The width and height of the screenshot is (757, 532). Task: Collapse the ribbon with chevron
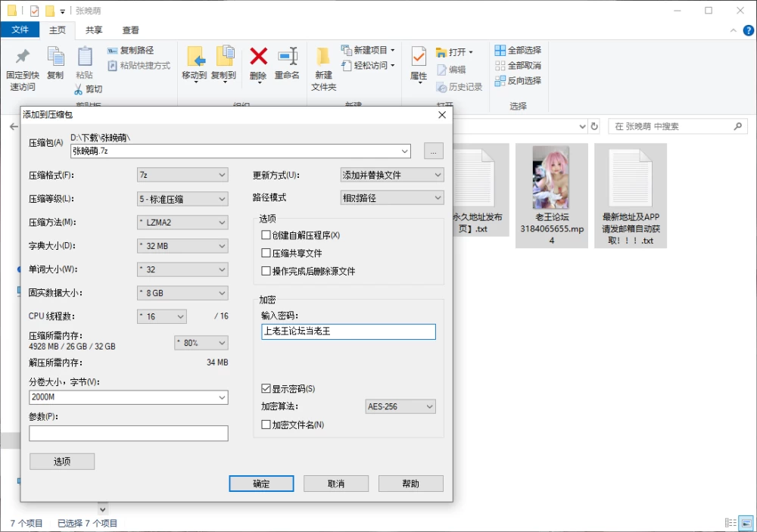(x=734, y=30)
